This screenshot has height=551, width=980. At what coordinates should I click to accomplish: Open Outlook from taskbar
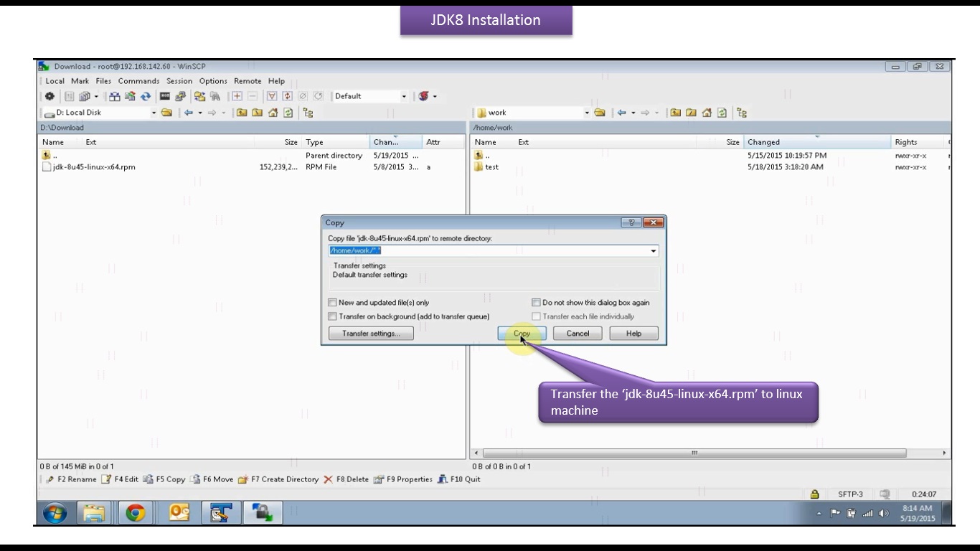coord(178,512)
